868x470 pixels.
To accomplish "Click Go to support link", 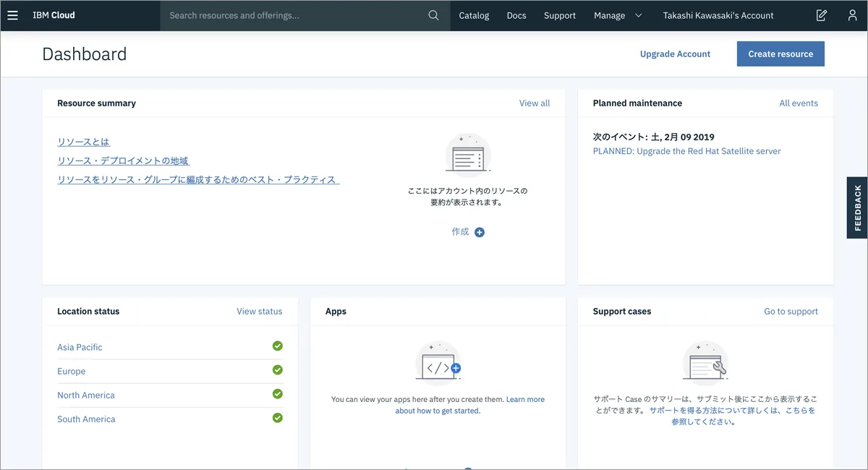I will coord(791,312).
